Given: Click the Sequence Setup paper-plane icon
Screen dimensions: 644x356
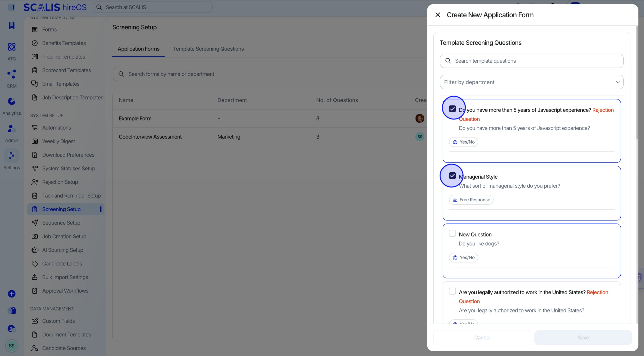Looking at the screenshot, I should tap(35, 223).
